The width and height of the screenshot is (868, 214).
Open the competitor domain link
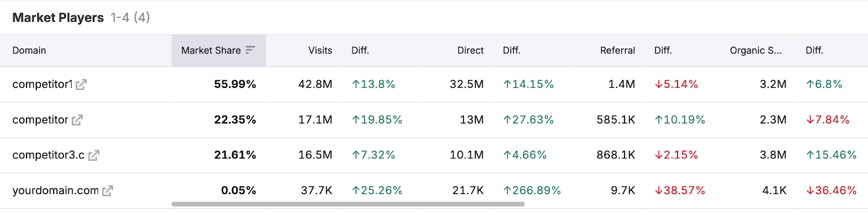pos(40,120)
